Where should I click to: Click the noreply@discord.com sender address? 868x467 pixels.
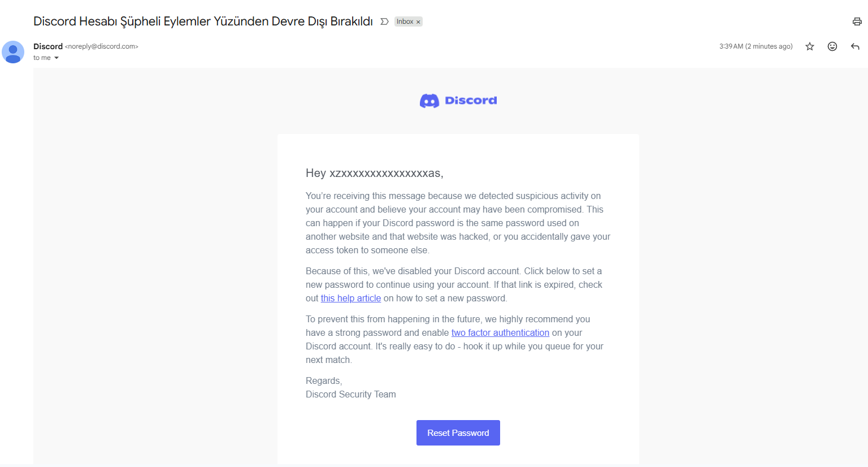click(x=102, y=46)
